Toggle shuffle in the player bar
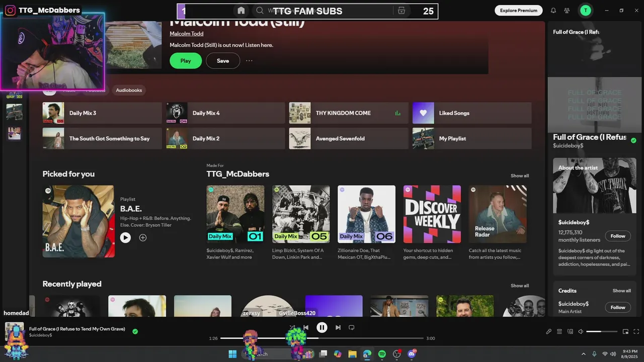The width and height of the screenshot is (644, 362). pyautogui.click(x=291, y=327)
